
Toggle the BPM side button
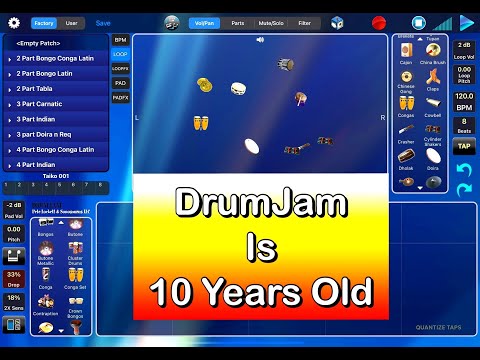point(120,40)
